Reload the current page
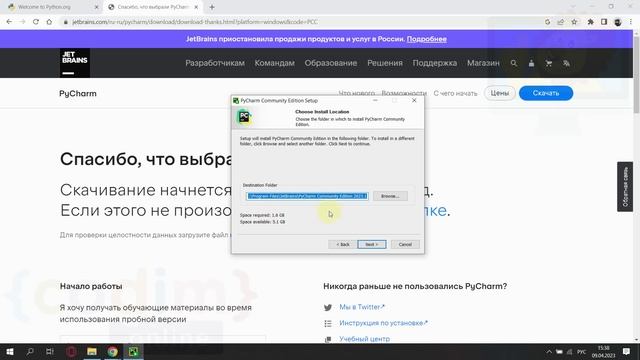This screenshot has height=360, width=640. pyautogui.click(x=36, y=22)
